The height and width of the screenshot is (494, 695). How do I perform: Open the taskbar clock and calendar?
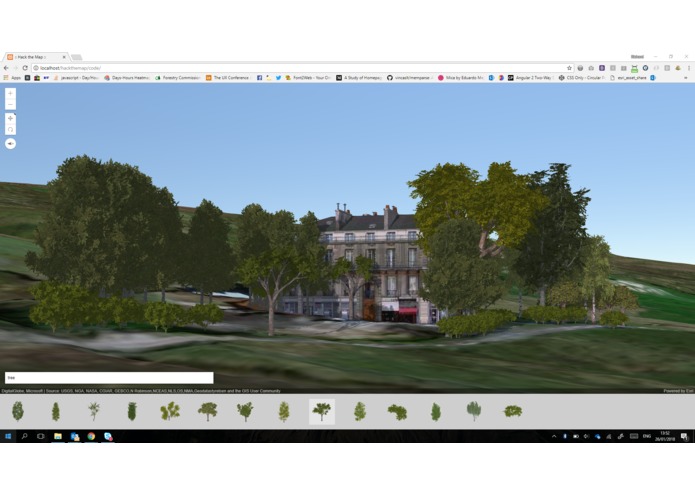(665, 436)
